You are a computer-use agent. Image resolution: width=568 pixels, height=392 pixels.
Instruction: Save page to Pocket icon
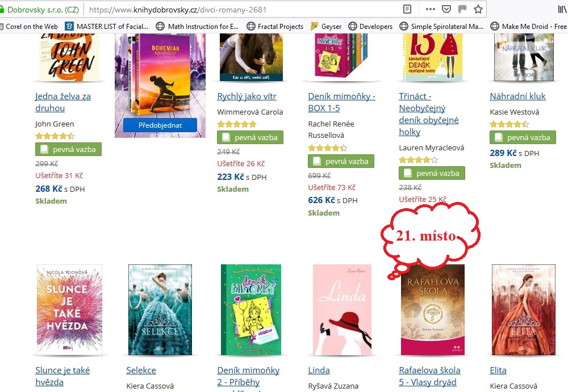446,9
